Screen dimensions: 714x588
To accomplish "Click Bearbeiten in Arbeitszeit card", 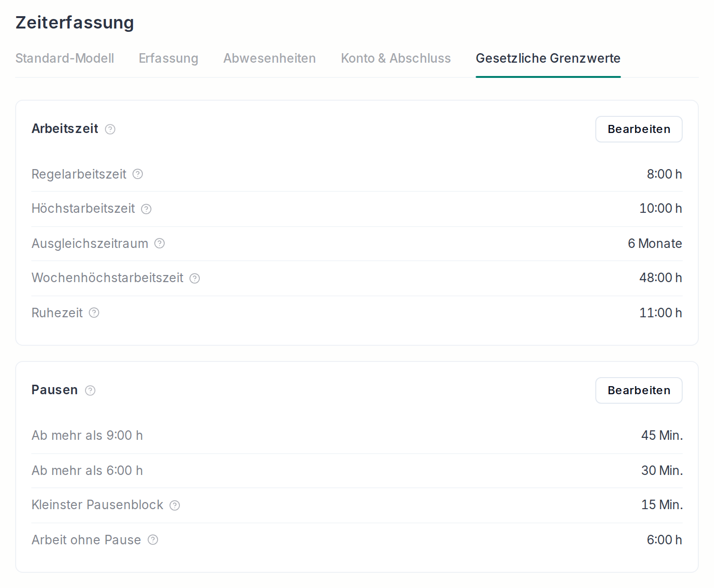I will tap(639, 129).
